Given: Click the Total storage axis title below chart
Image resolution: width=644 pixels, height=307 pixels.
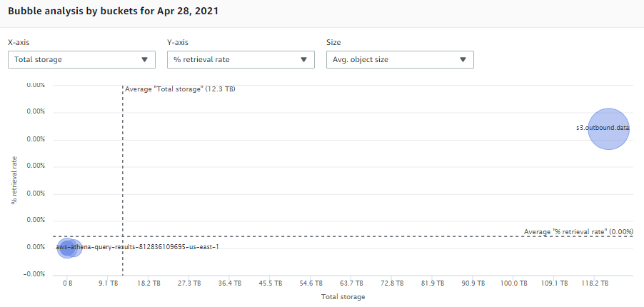Looking at the screenshot, I should click(343, 297).
